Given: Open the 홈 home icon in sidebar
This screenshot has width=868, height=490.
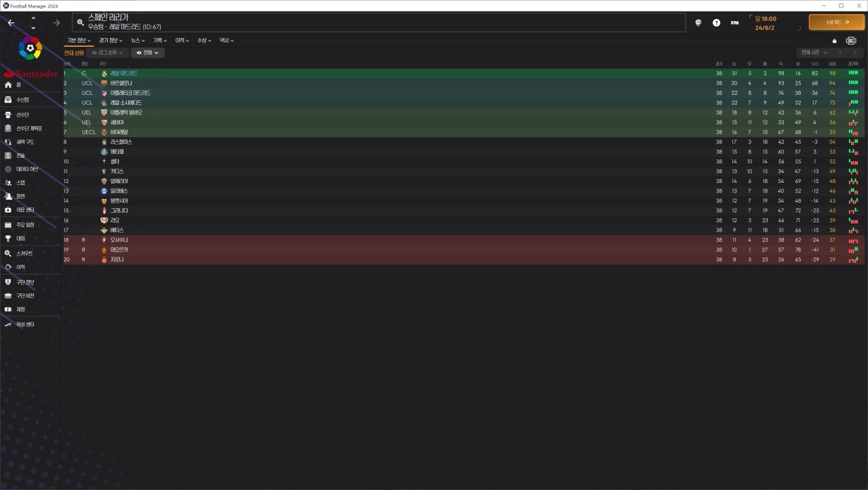Looking at the screenshot, I should pyautogui.click(x=8, y=85).
